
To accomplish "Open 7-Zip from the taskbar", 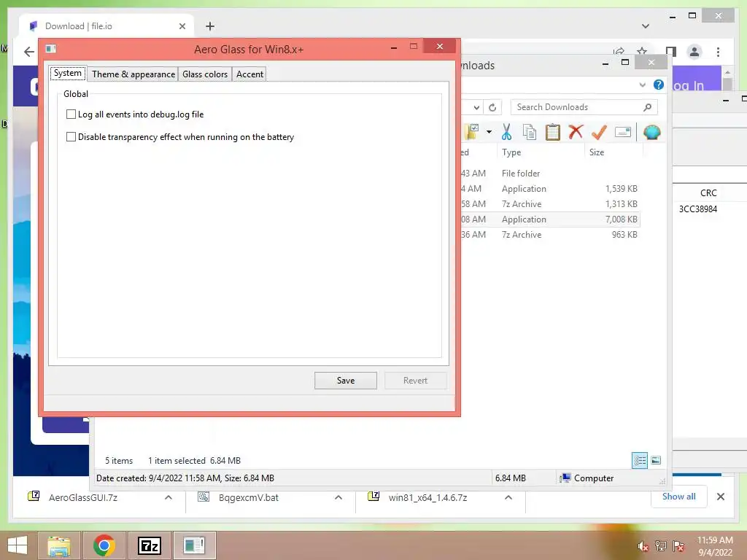I will pyautogui.click(x=149, y=545).
